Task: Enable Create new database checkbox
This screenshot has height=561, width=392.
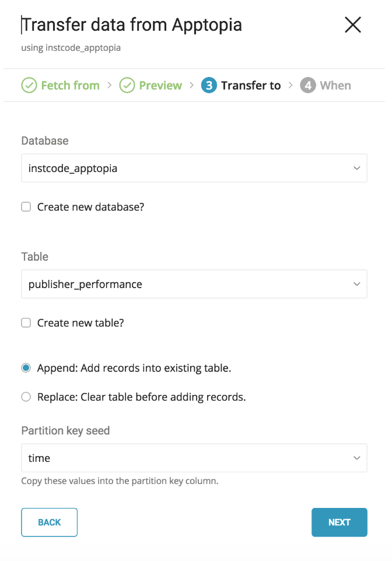Action: (x=26, y=207)
